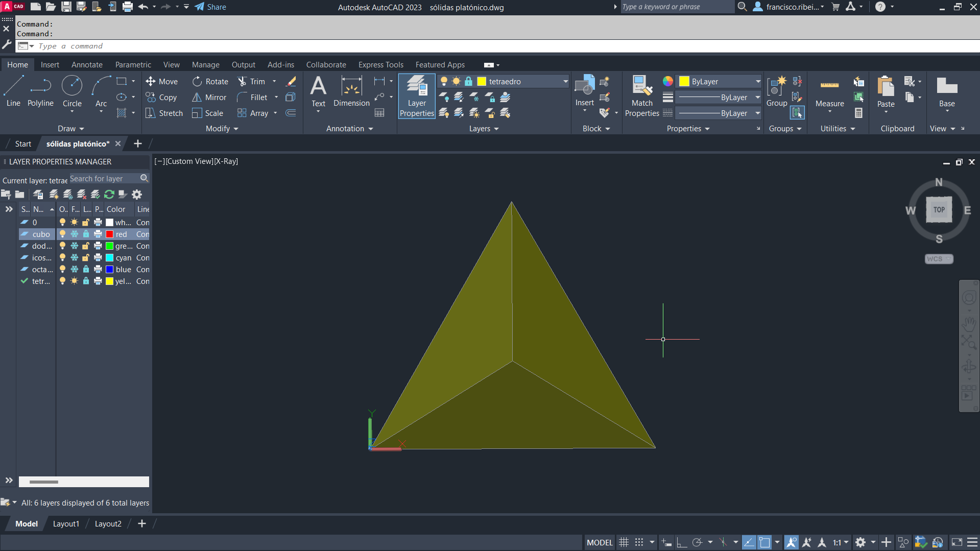Click the Custom View viewport control
Image resolution: width=980 pixels, height=551 pixels.
(x=189, y=161)
